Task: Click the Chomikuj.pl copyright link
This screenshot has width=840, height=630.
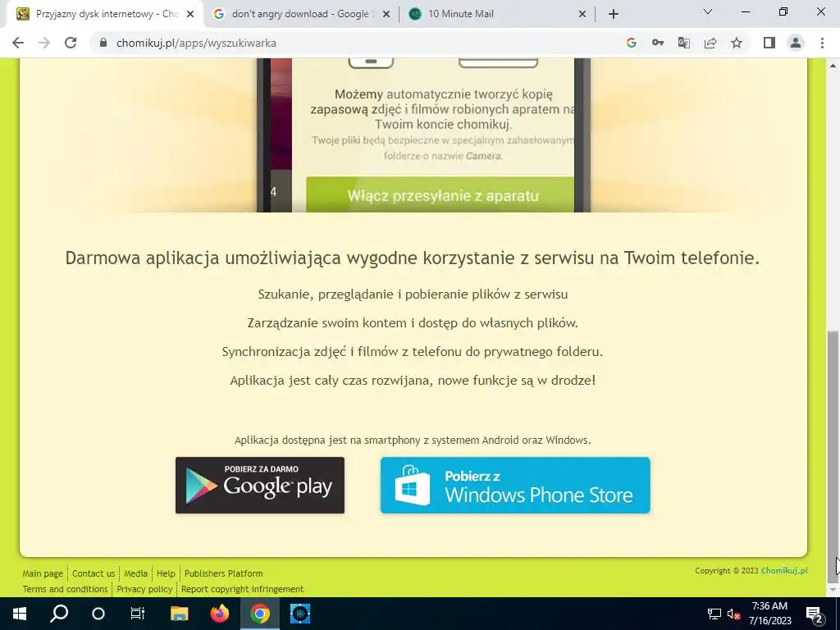Action: point(784,571)
